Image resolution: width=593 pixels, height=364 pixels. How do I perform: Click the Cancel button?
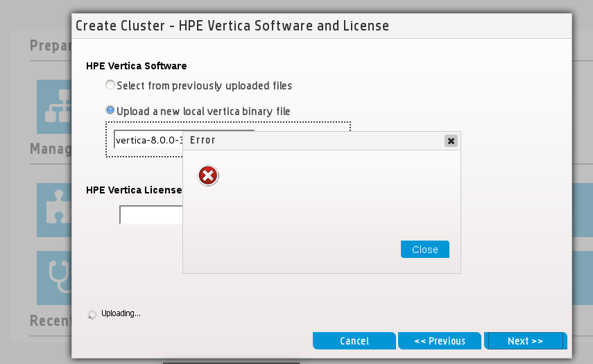coord(354,341)
